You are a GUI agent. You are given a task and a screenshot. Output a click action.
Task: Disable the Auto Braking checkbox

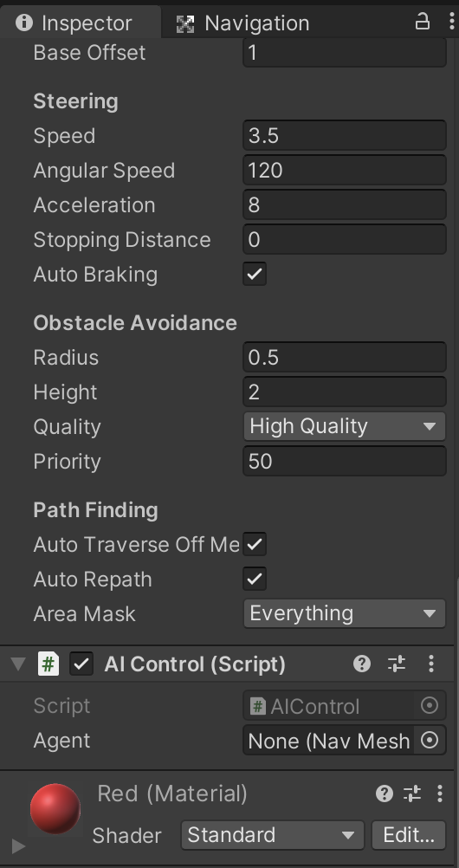click(255, 274)
